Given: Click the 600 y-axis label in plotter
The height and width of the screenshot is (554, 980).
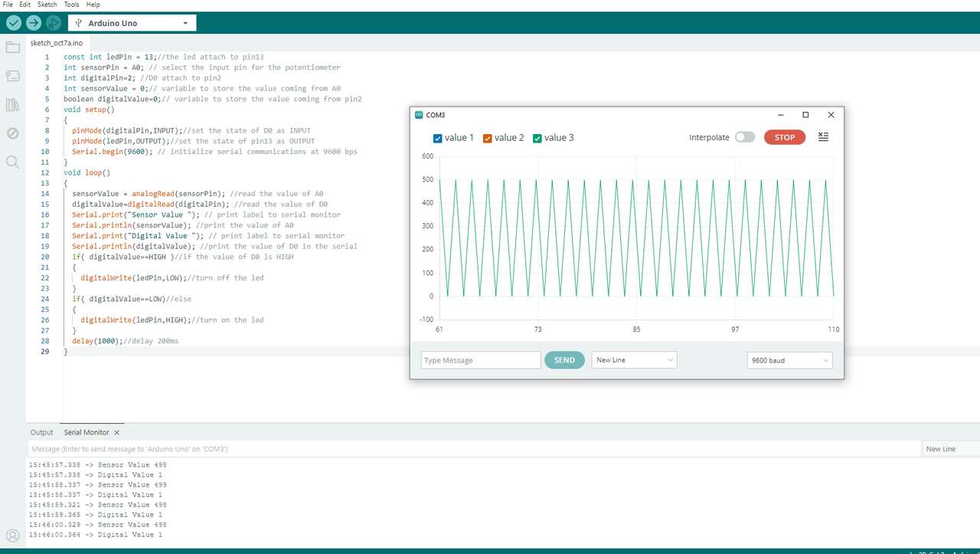Looking at the screenshot, I should tap(427, 156).
